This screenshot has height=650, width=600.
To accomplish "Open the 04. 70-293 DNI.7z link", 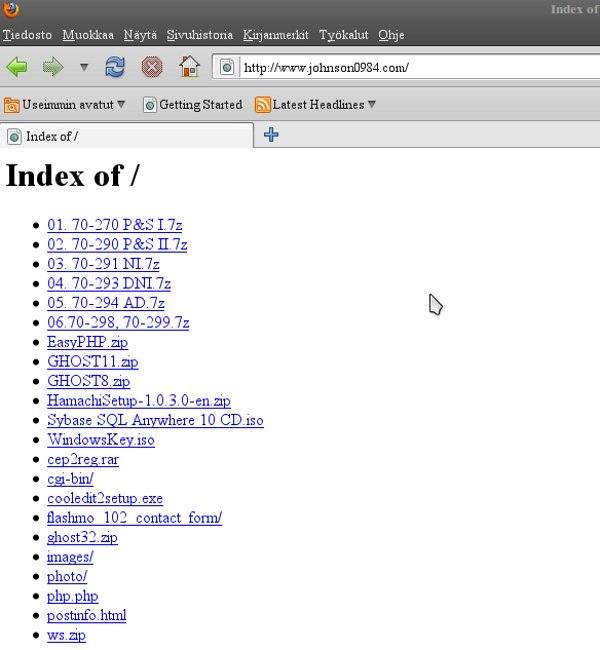I will click(109, 283).
